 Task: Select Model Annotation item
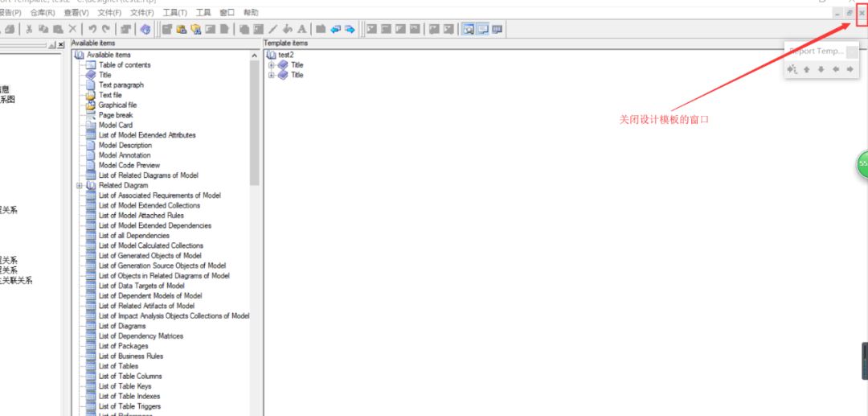(125, 155)
